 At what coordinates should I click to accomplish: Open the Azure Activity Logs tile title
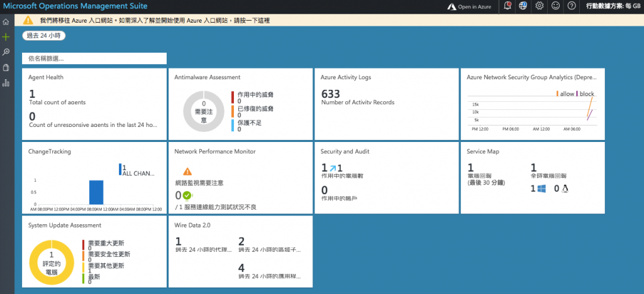(x=346, y=77)
